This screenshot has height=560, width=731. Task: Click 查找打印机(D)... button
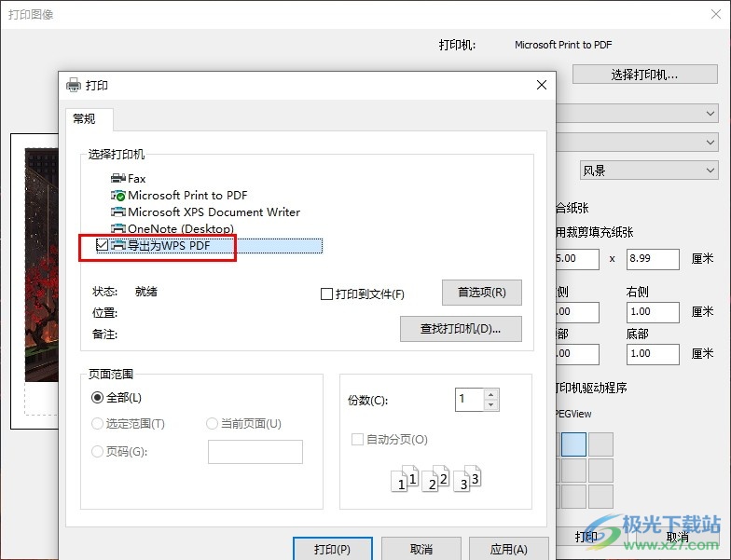tap(461, 329)
